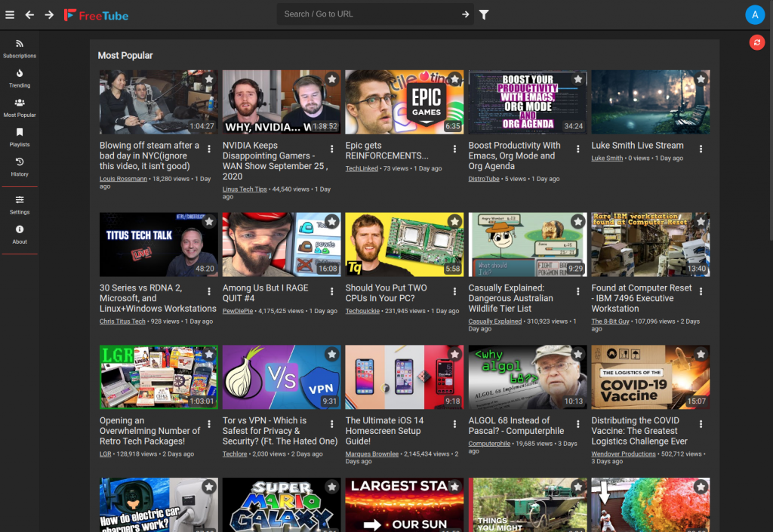Open options menu for Epic gets REINFORCEMENTS video
Screen dimensions: 773x532
pyautogui.click(x=453, y=149)
